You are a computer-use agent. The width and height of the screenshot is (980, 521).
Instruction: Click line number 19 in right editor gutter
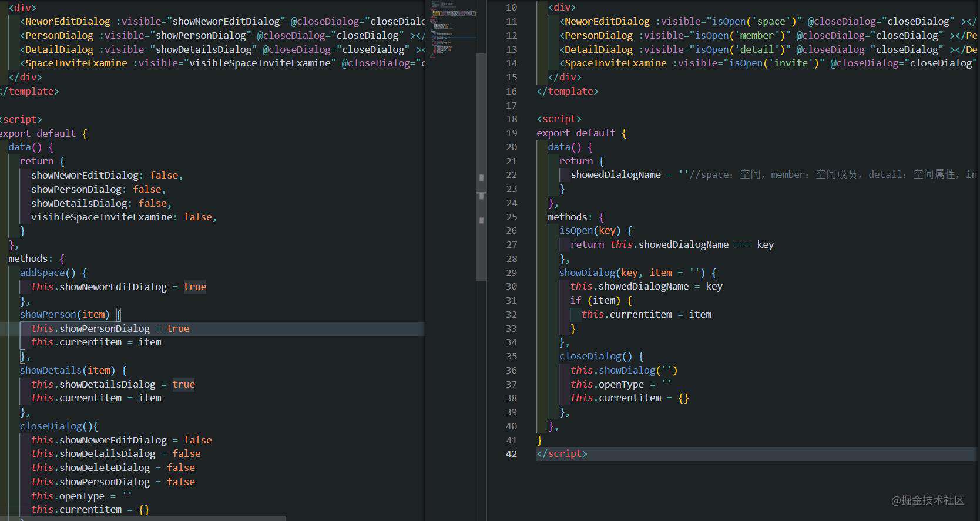pyautogui.click(x=511, y=133)
